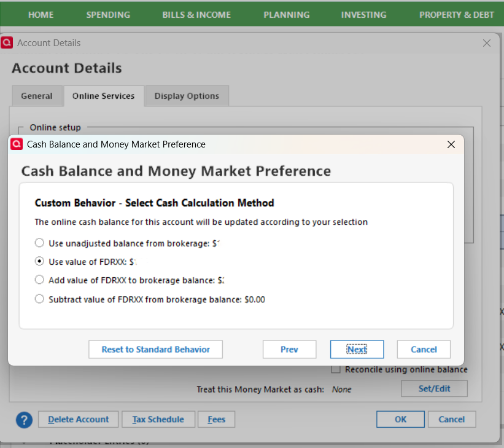Click the Next button
This screenshot has width=504, height=448.
[357, 350]
